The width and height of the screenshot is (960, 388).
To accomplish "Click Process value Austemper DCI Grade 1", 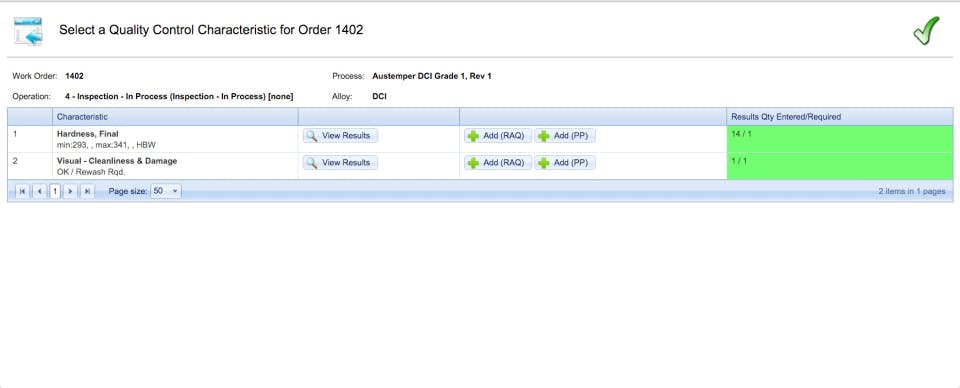I will (x=432, y=76).
